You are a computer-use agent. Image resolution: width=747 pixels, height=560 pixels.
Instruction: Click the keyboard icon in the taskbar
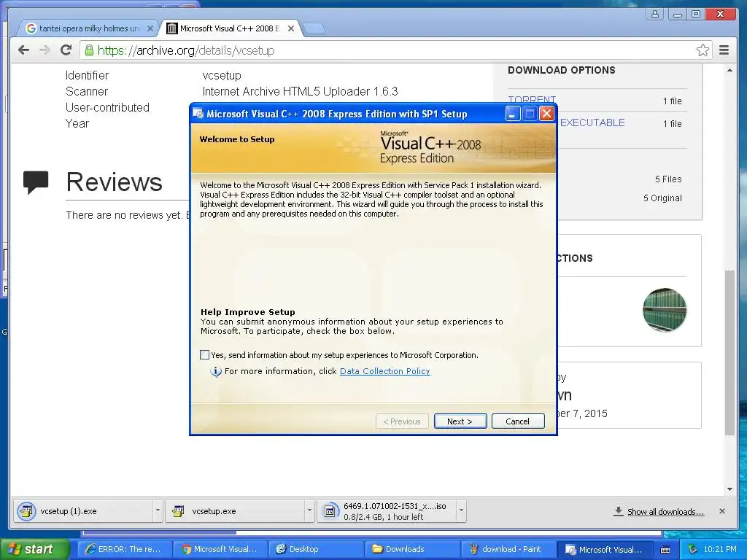coord(665,550)
